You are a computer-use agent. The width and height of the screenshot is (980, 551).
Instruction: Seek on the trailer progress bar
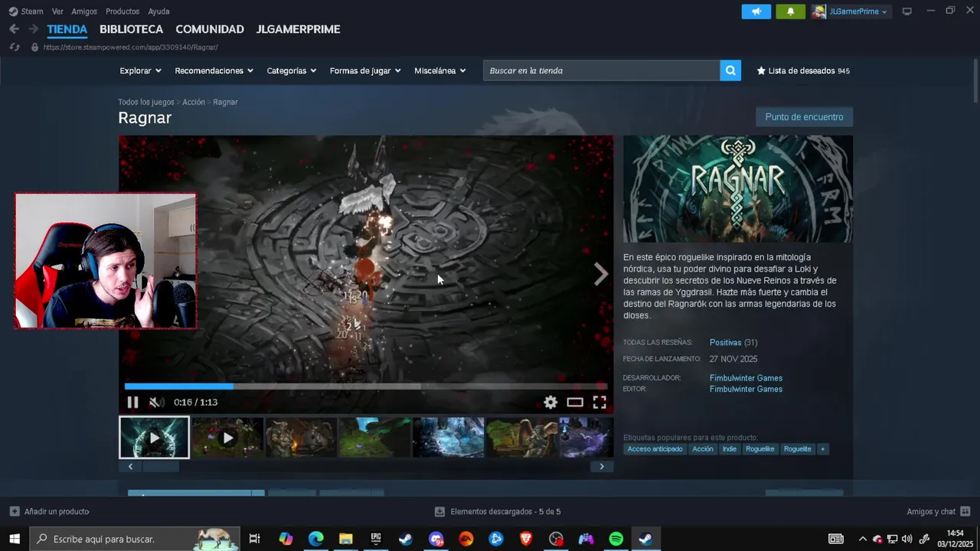(366, 386)
